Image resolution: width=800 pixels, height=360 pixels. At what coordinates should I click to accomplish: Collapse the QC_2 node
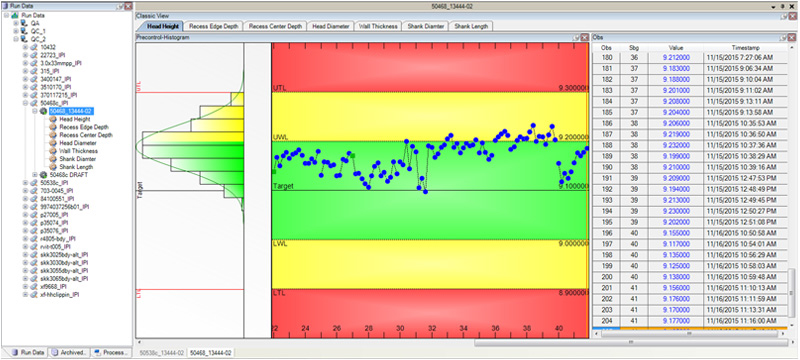(x=16, y=39)
